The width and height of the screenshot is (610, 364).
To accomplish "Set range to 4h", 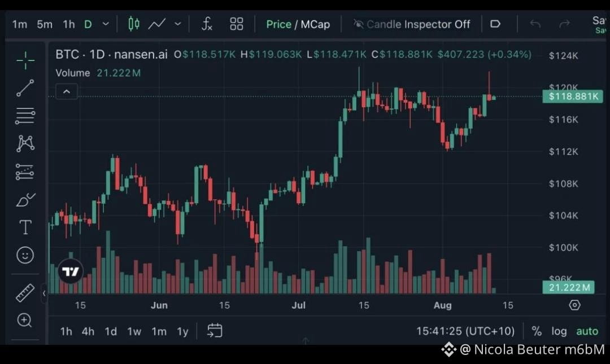I will [88, 331].
